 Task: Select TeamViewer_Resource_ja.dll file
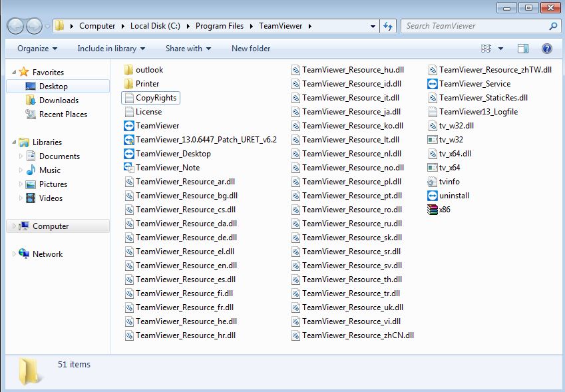click(346, 112)
